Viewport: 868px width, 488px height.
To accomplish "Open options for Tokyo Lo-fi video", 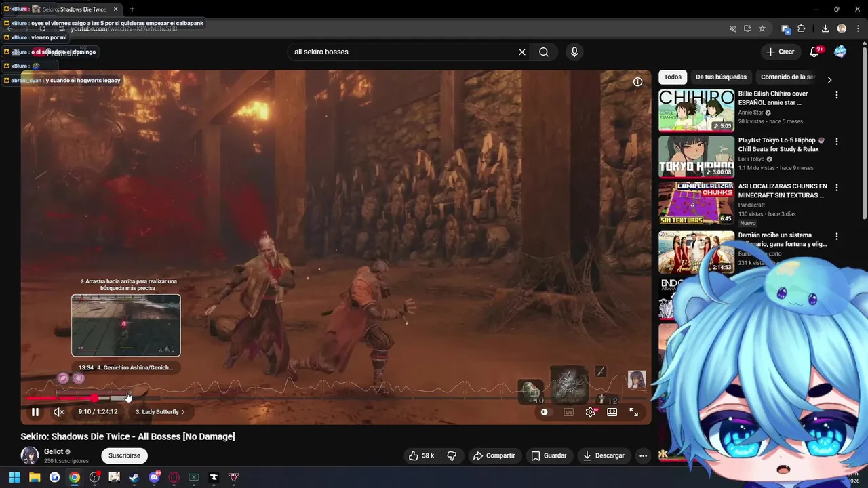I will click(x=836, y=142).
